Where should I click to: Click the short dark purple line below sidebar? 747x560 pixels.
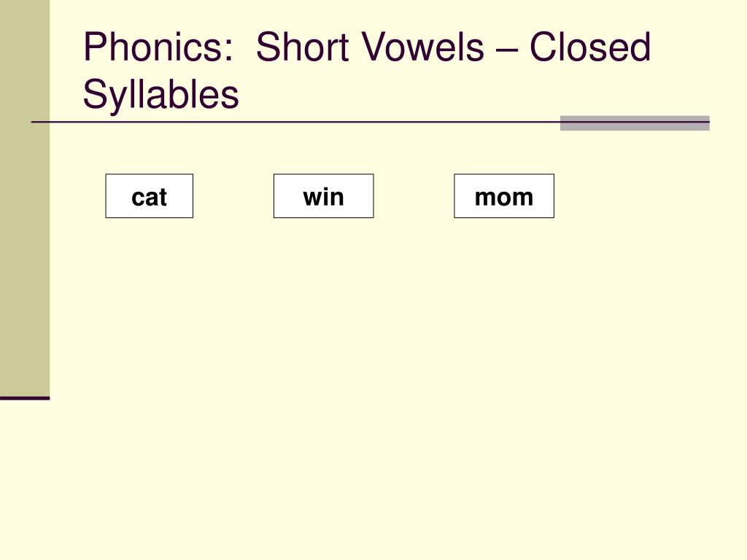pyautogui.click(x=25, y=398)
